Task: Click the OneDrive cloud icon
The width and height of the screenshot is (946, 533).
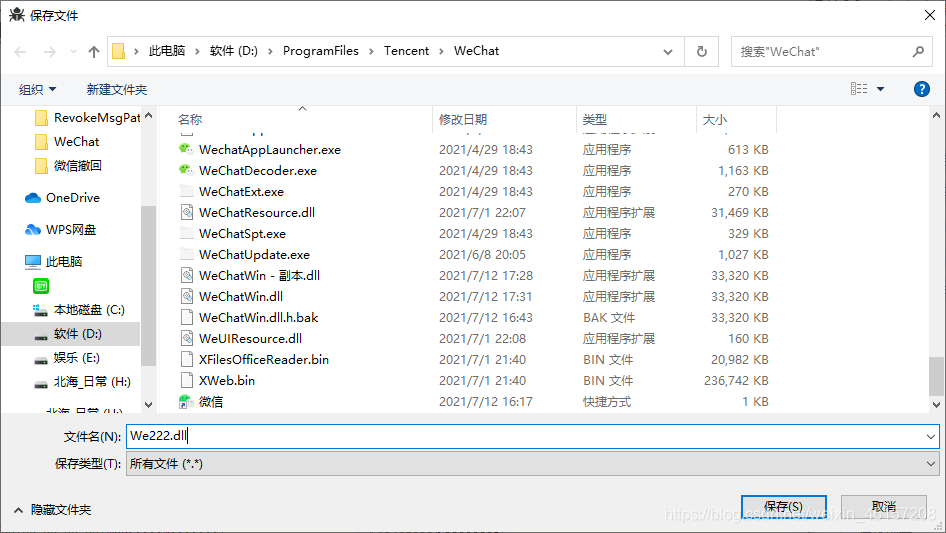Action: click(33, 198)
